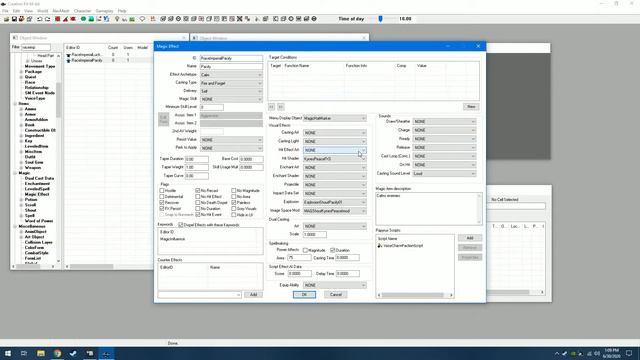Uncheck the FX Persist flag checkbox

click(162, 209)
